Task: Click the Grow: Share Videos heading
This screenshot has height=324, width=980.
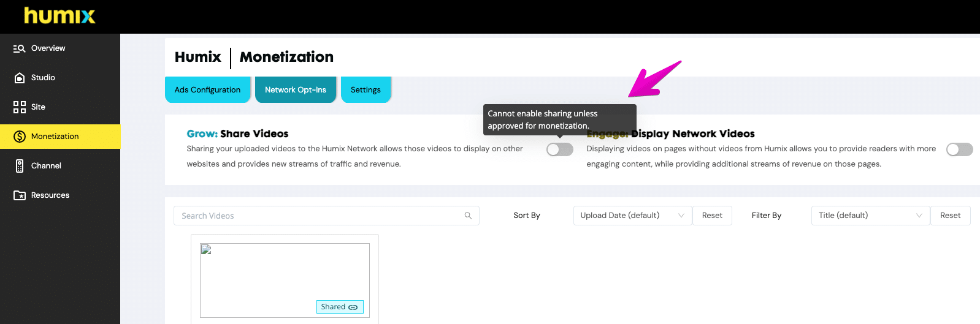Action: [237, 134]
